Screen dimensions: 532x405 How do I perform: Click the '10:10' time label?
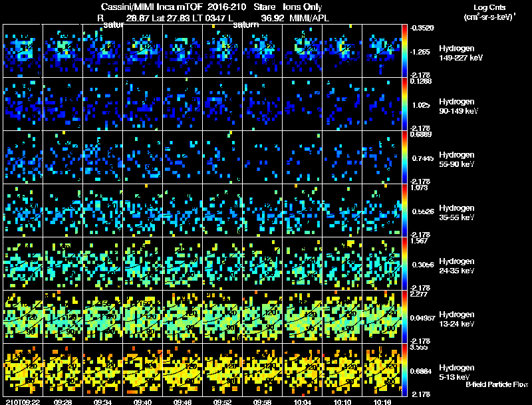point(342,402)
